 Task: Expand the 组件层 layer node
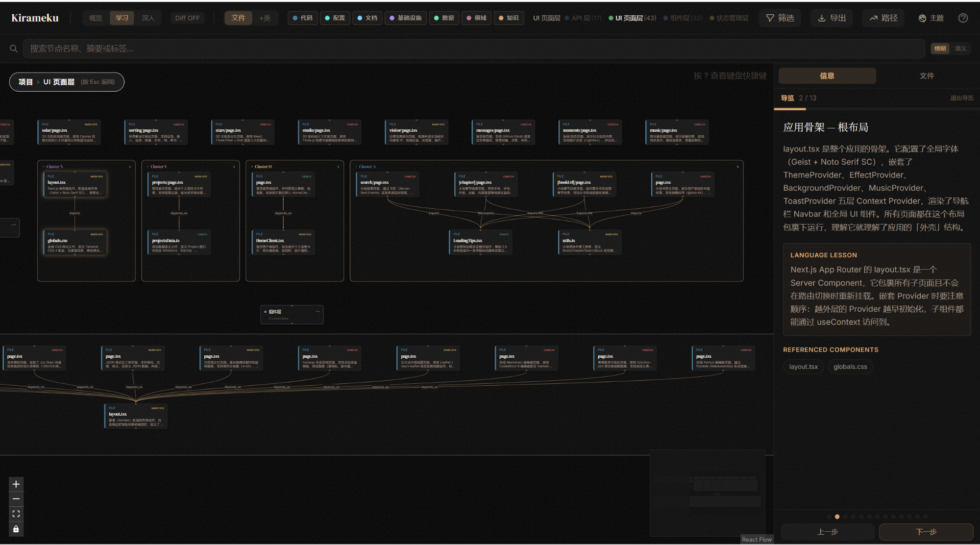(x=292, y=315)
